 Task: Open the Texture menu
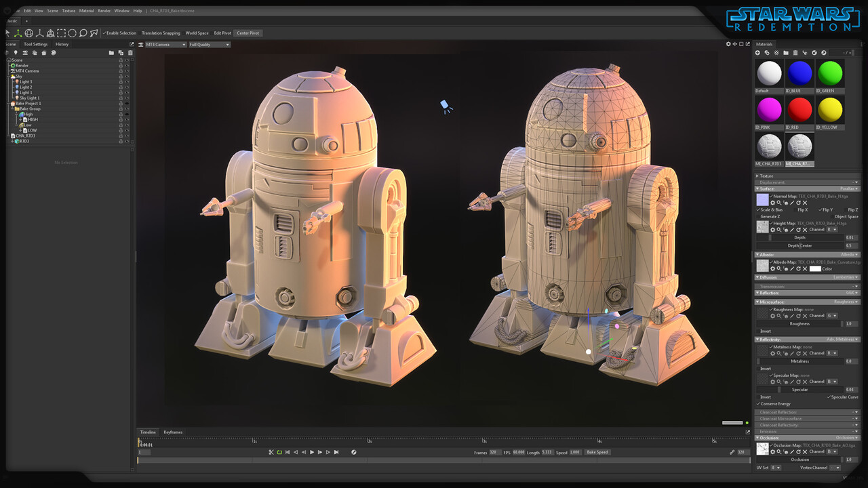coord(68,11)
